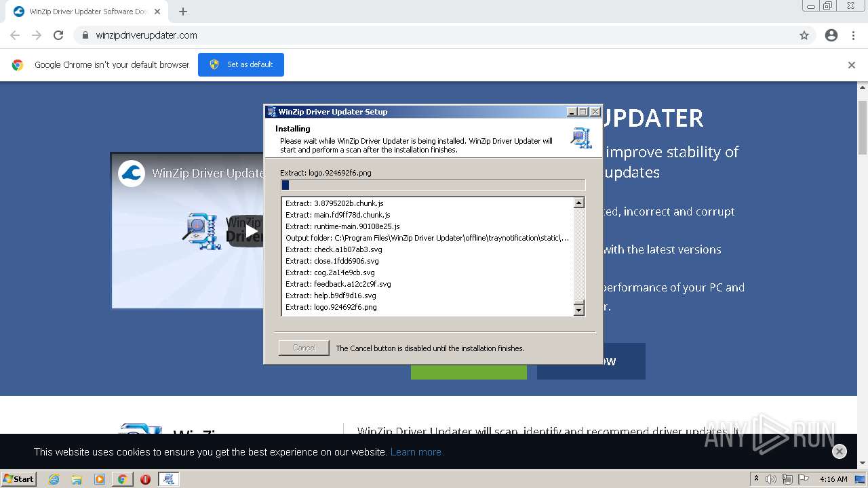This screenshot has height=488, width=868.
Task: Close the cookie notice banner
Action: (x=840, y=451)
